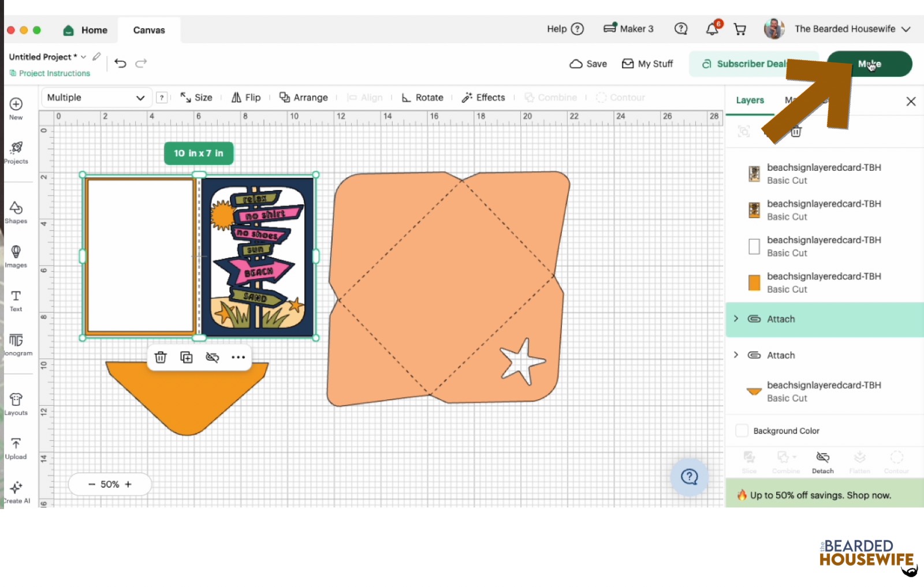Open Untitled Project name dropdown arrow
The height and width of the screenshot is (587, 924).
(83, 57)
